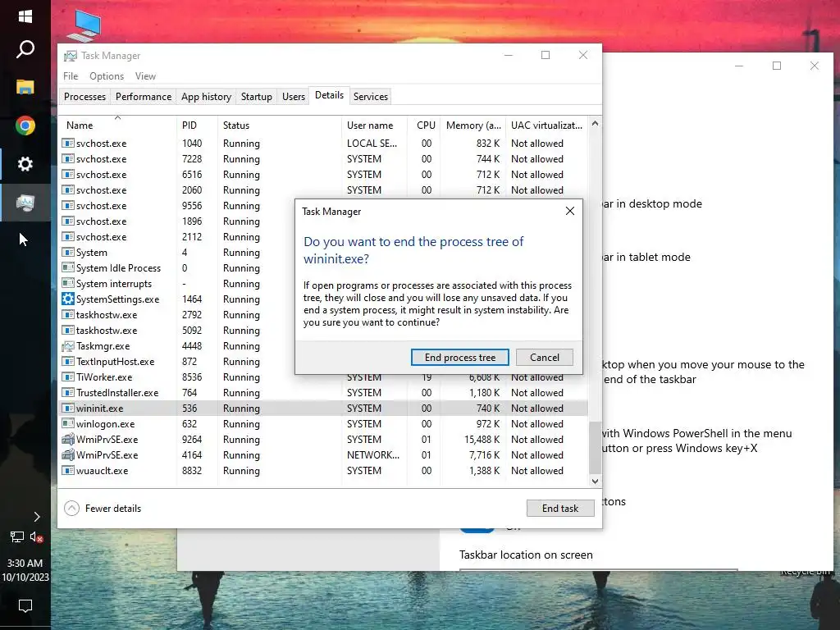This screenshot has height=630, width=840.
Task: Click the muted volume tray icon
Action: (x=36, y=536)
